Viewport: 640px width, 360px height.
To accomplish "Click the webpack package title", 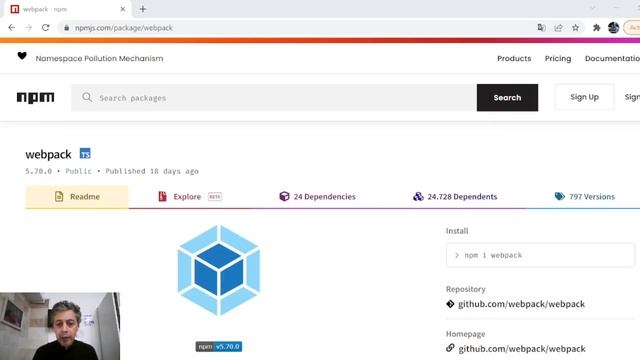I will [48, 154].
